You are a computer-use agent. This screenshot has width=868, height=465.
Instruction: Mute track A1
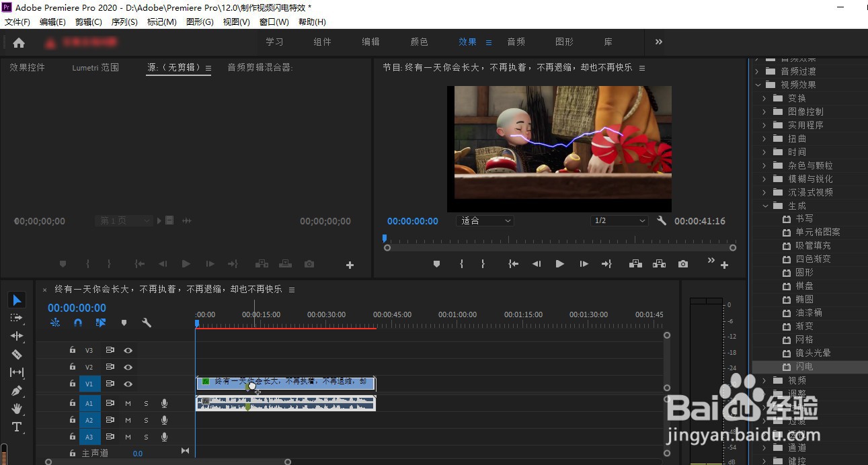(128, 403)
